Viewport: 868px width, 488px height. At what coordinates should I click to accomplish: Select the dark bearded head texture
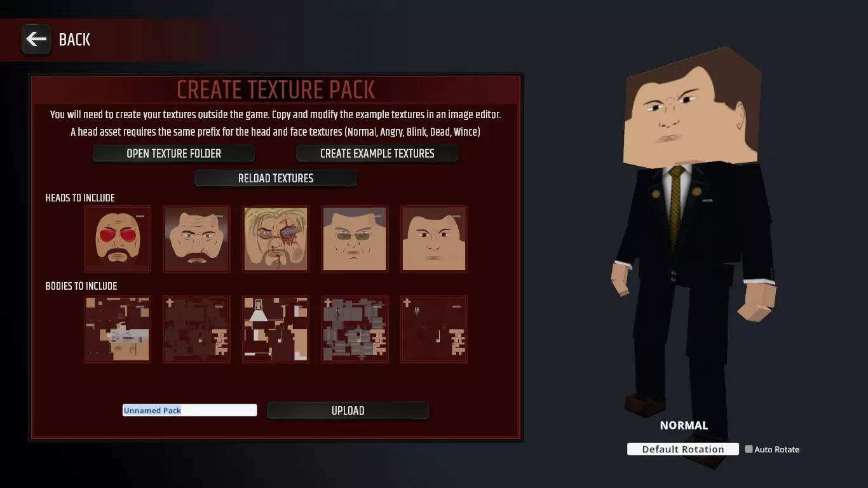tap(196, 239)
